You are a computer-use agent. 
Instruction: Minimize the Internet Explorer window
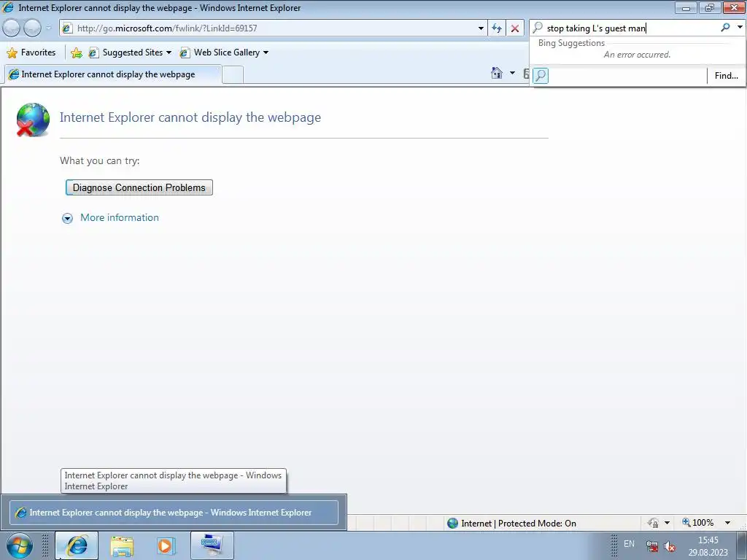[x=686, y=7]
